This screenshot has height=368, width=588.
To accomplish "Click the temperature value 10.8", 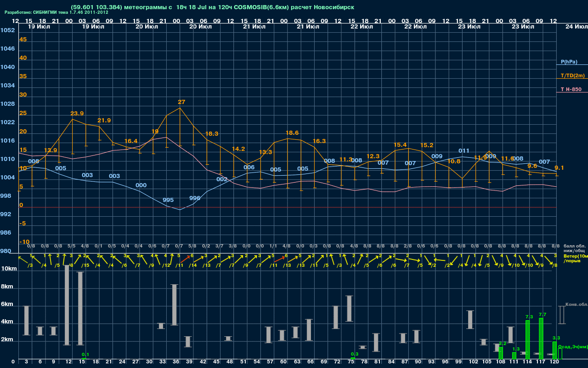I will tap(454, 161).
